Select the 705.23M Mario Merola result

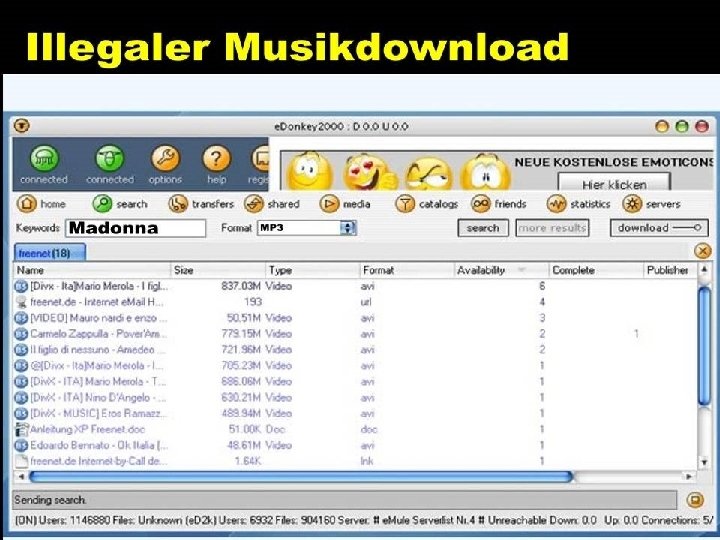tap(355, 366)
